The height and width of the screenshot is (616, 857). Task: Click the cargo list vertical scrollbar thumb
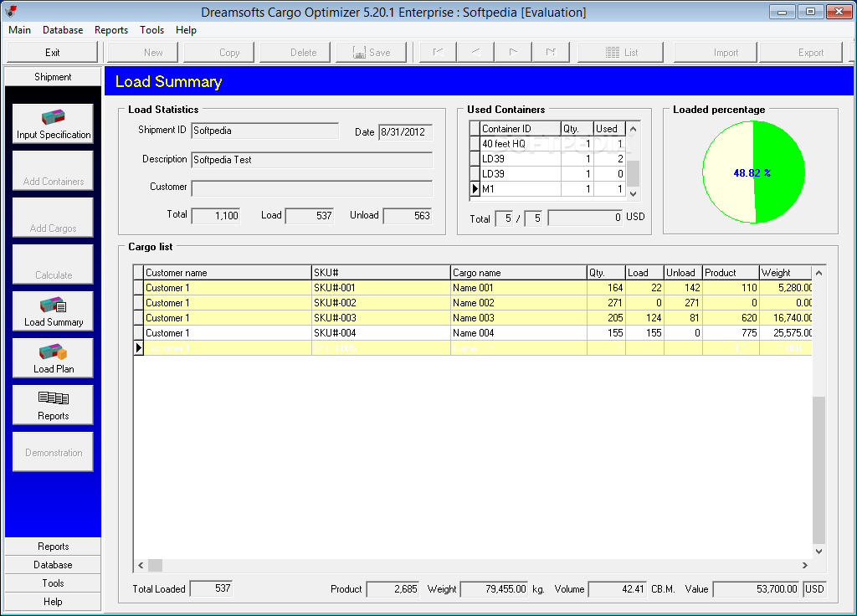[x=819, y=470]
